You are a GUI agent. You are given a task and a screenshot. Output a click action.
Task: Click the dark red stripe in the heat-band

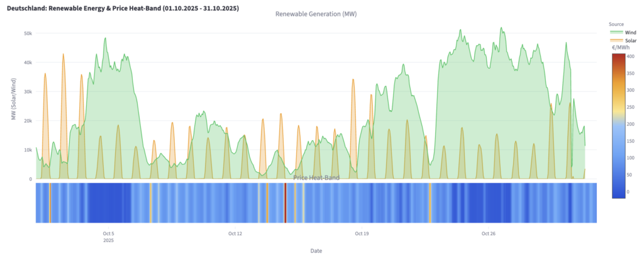click(x=285, y=202)
